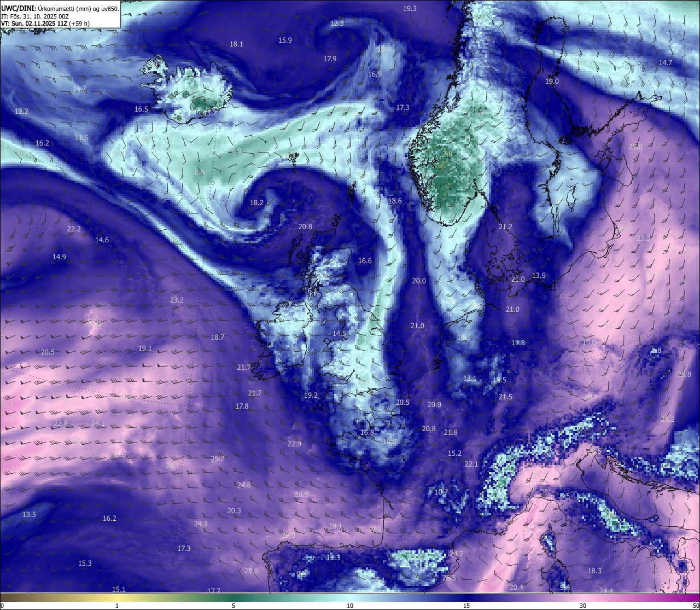Click the 22.9 value in Bay of Biscay
Viewport: 700px width, 610px height.
tap(294, 444)
